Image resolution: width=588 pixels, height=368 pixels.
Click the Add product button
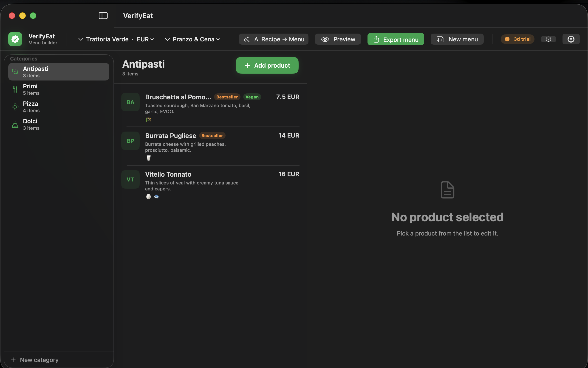pos(267,65)
